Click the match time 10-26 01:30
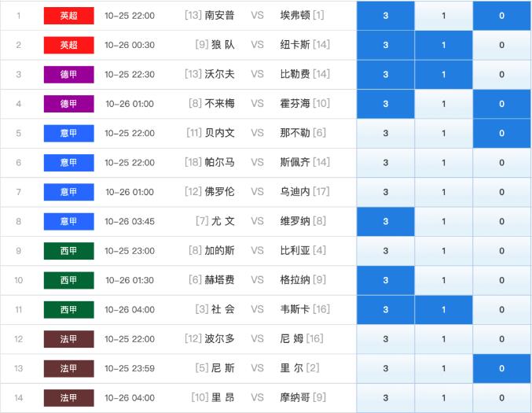The image size is (532, 413). tap(130, 280)
